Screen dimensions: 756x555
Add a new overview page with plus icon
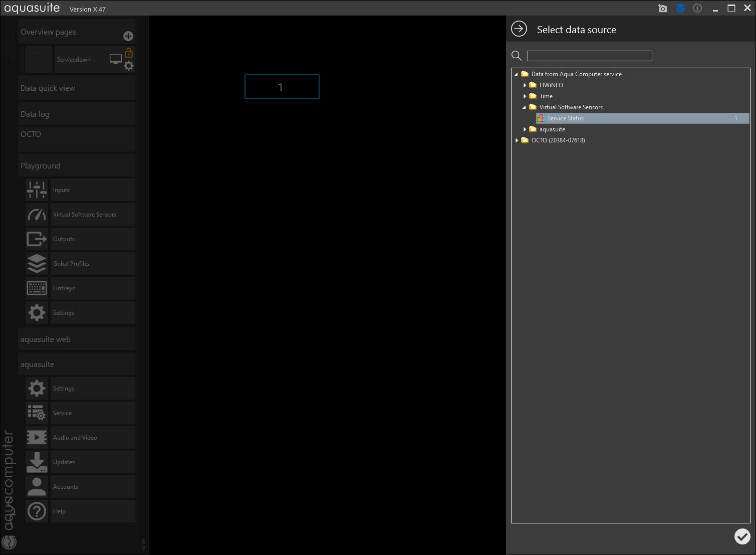tap(128, 36)
